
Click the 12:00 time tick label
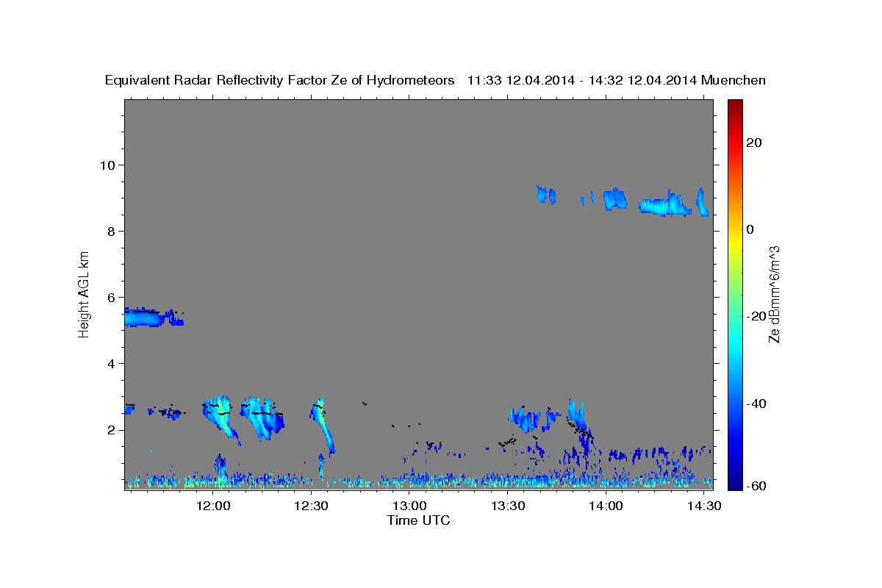(214, 506)
